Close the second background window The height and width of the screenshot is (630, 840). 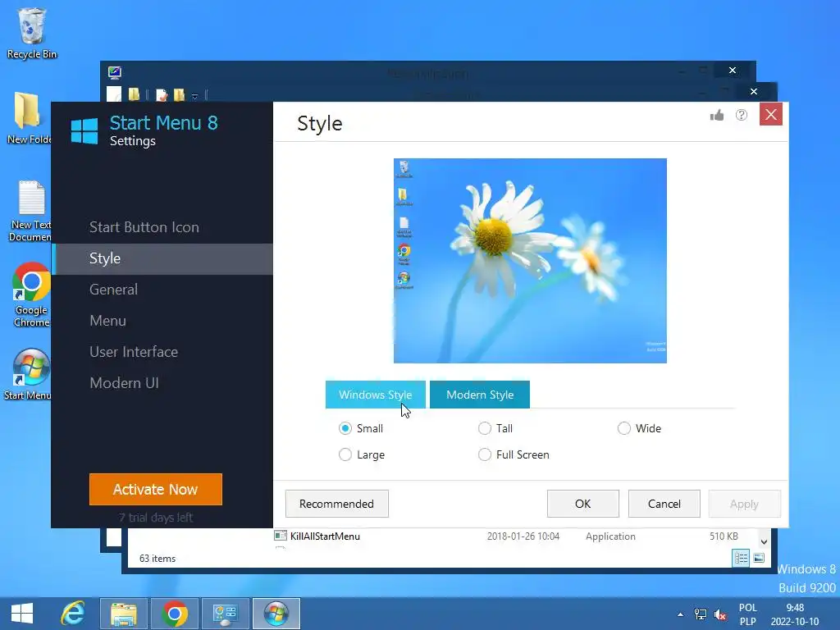(754, 92)
